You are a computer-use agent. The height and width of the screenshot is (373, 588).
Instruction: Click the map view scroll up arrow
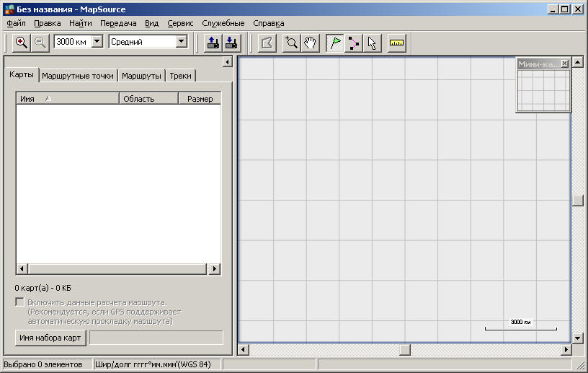click(x=578, y=61)
